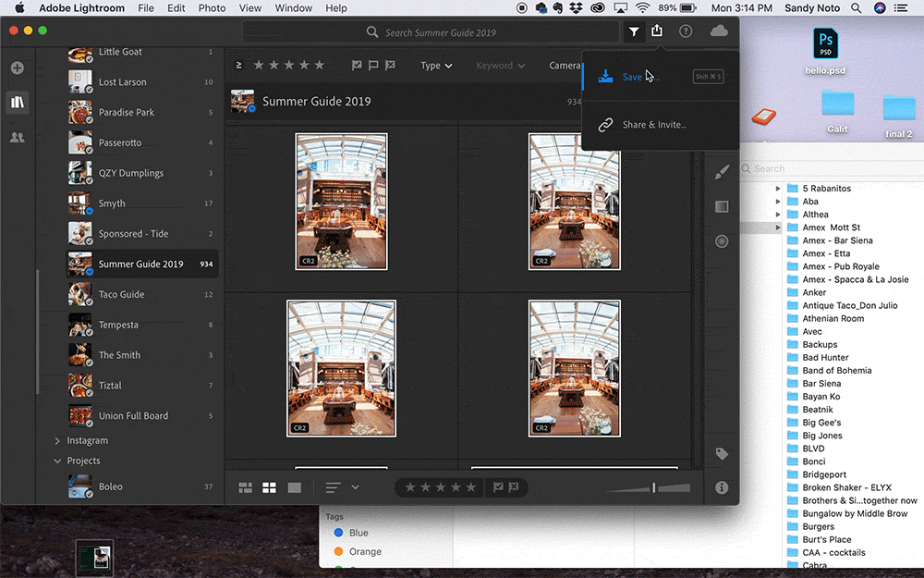Click the filter funnel icon
The image size is (924, 578).
[634, 32]
